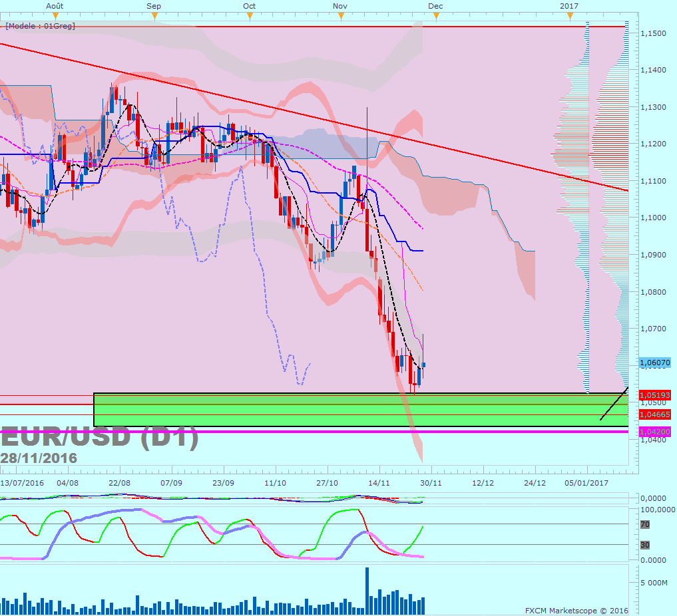Click the 22/08 date axis label
Screen dimensions: 677x616
pyautogui.click(x=120, y=483)
